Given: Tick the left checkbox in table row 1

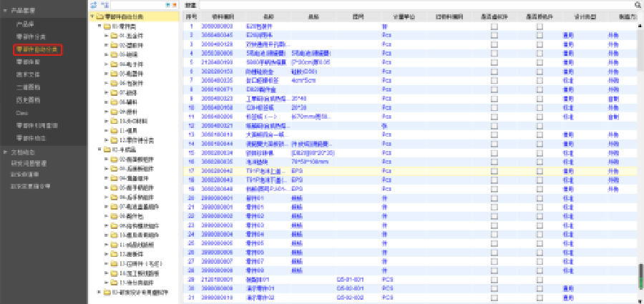Looking at the screenshot, I should (494, 26).
